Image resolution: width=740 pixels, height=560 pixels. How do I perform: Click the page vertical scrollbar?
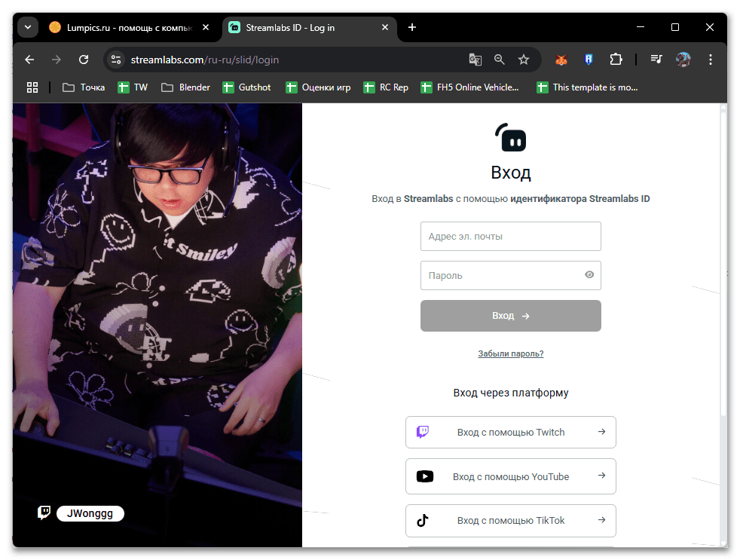click(723, 262)
